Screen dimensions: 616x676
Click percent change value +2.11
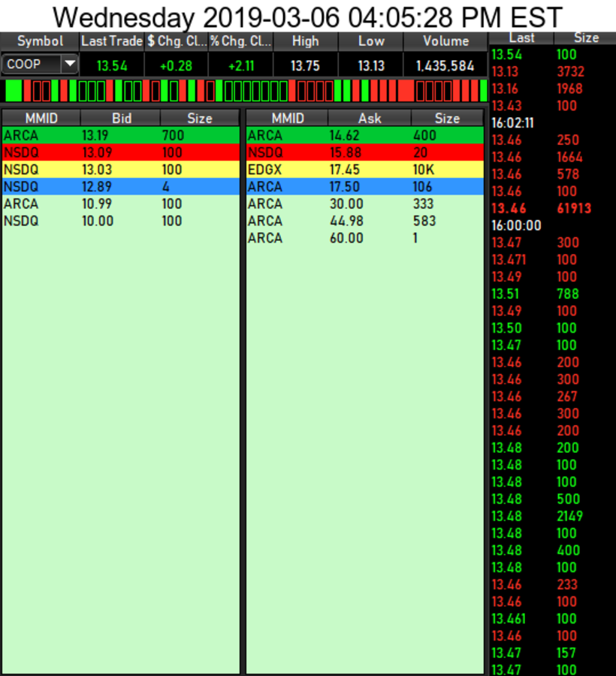click(x=241, y=66)
